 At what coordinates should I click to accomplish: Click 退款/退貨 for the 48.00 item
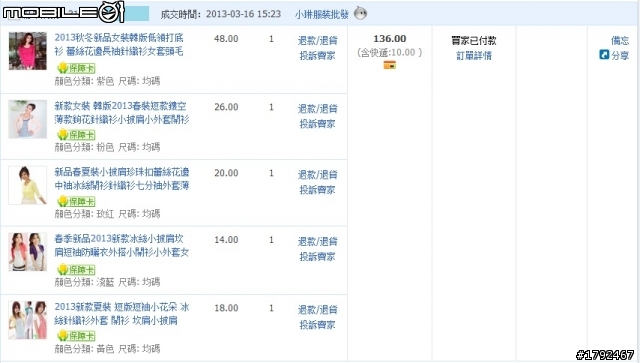point(318,40)
